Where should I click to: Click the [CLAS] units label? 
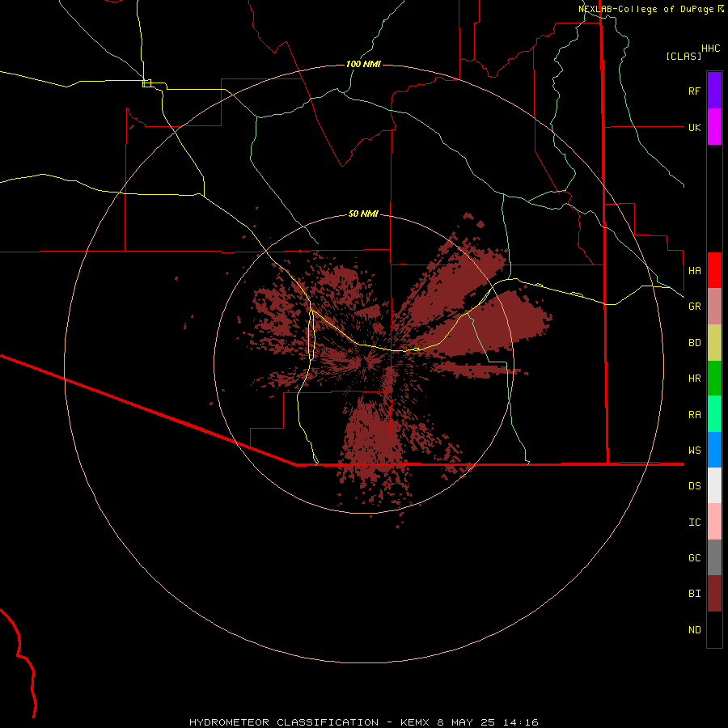(684, 56)
